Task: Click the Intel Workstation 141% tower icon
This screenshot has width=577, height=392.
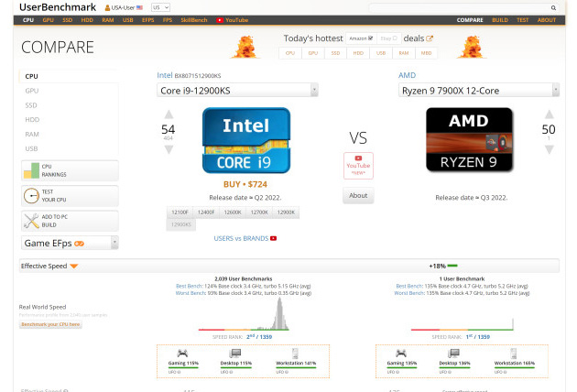Action: coord(295,354)
